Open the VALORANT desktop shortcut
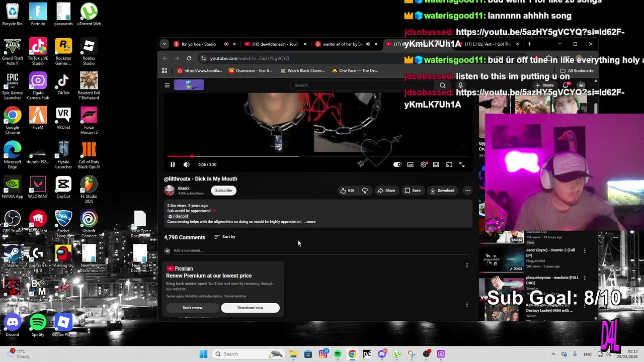This screenshot has height=362, width=644. [38, 188]
